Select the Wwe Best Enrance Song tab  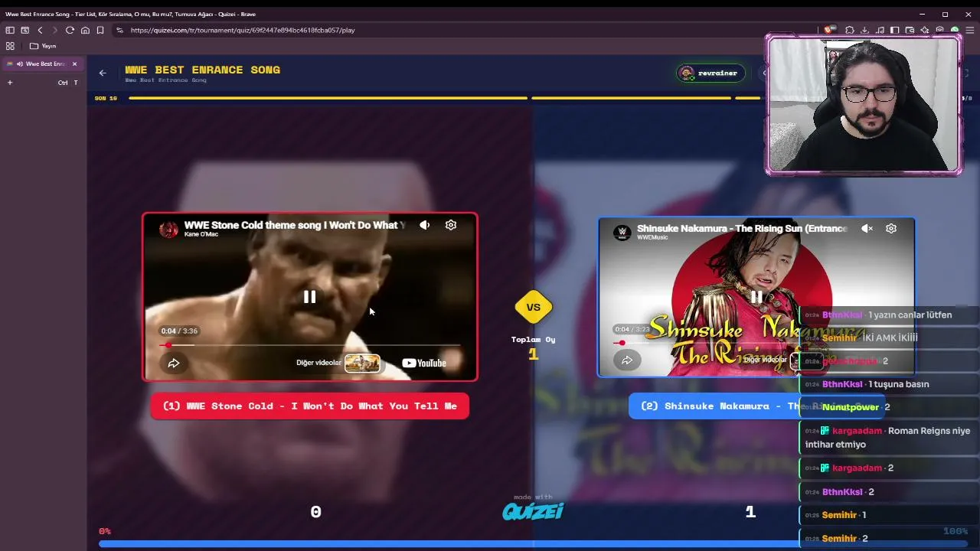tap(43, 64)
